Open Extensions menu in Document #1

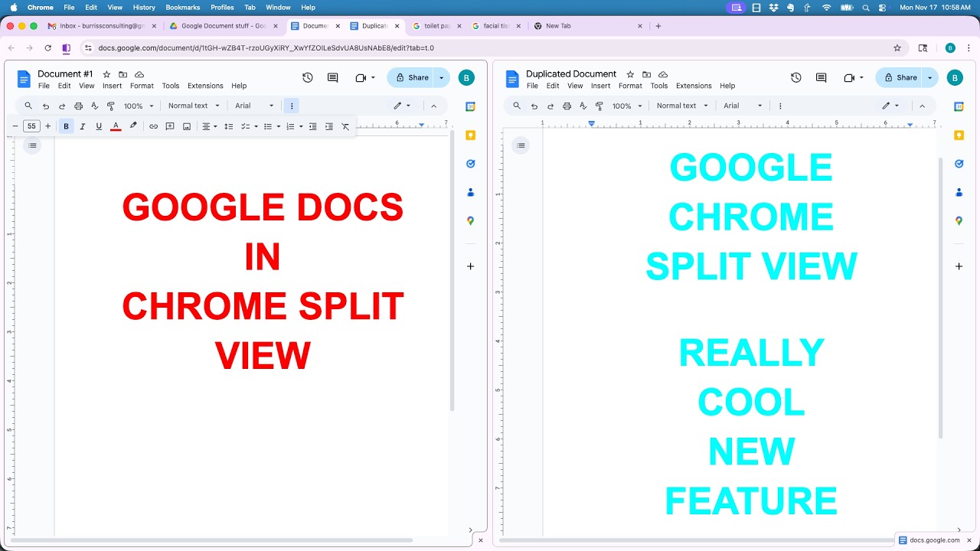point(205,86)
